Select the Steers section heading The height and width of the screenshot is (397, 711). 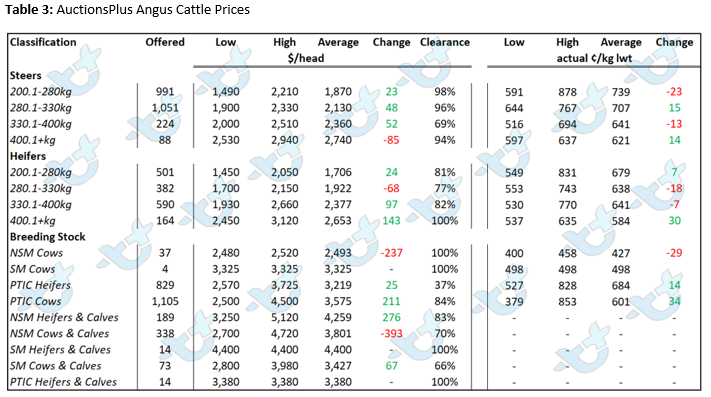[25, 75]
